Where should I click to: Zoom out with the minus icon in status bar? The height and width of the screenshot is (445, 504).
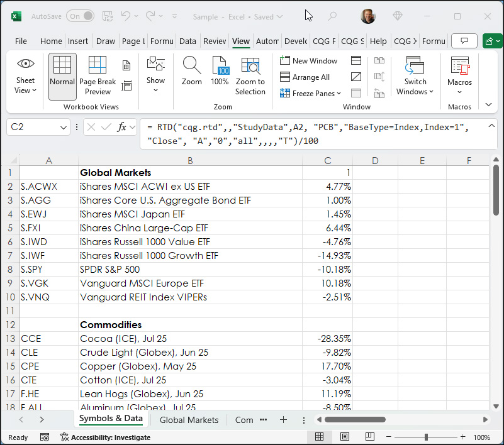[x=389, y=437]
